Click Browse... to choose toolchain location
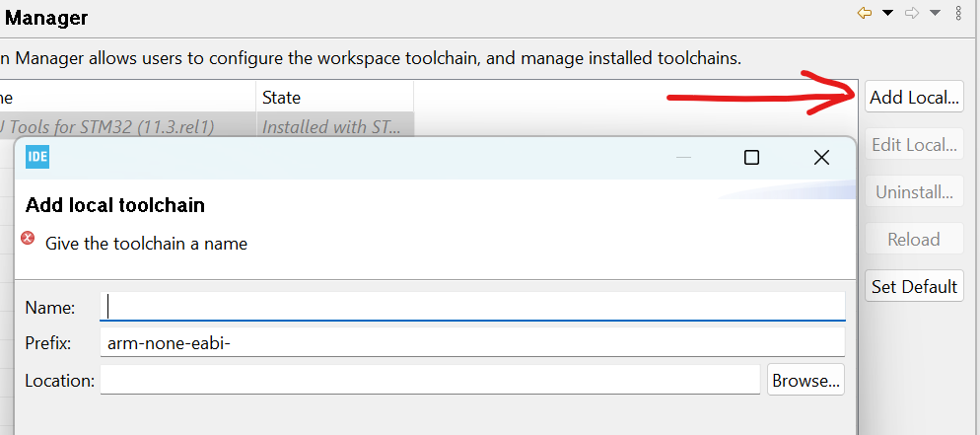The image size is (980, 435). click(805, 380)
